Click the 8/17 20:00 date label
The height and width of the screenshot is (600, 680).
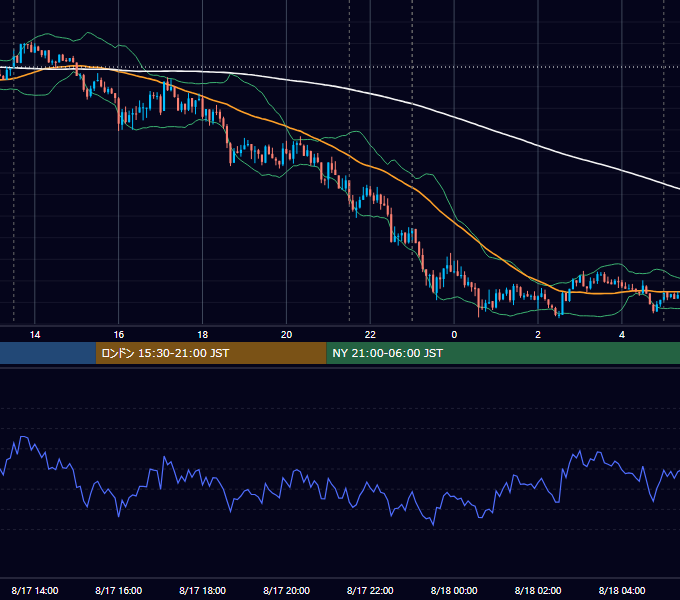pyautogui.click(x=286, y=590)
